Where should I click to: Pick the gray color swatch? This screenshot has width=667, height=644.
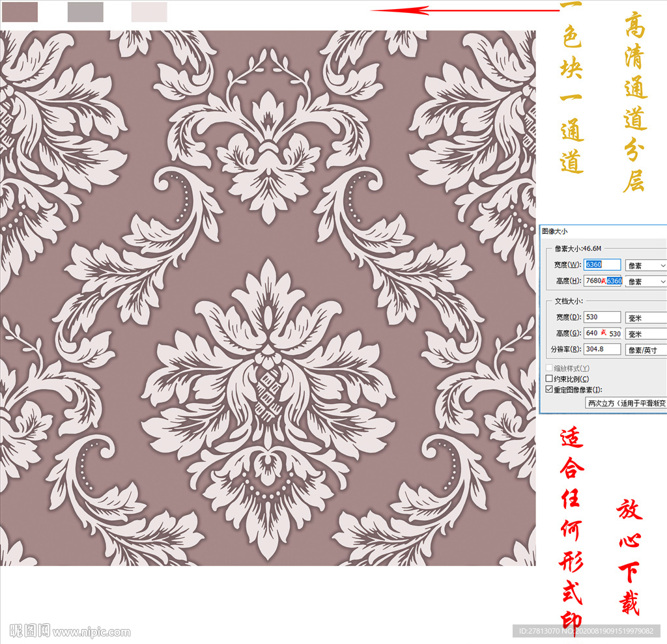[85, 12]
